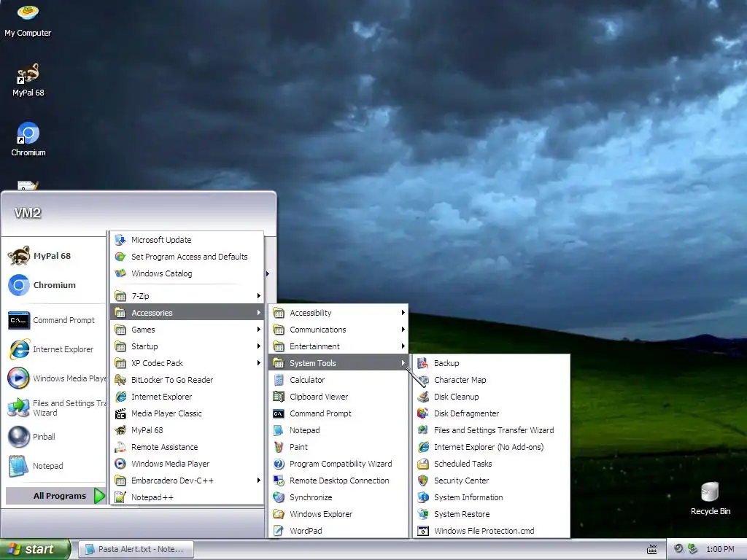
Task: Choose Windows Media Player in All Programs
Action: point(187,464)
